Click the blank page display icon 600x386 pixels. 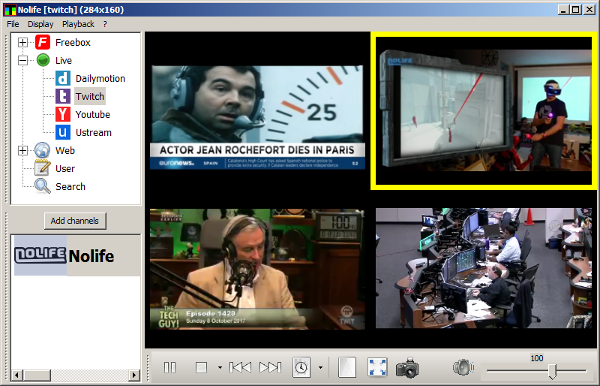point(347,368)
